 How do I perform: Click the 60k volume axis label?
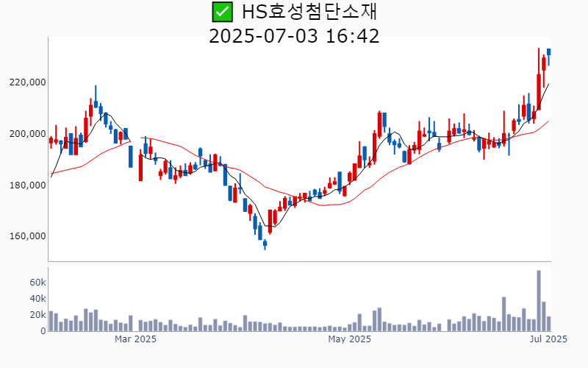[38, 283]
